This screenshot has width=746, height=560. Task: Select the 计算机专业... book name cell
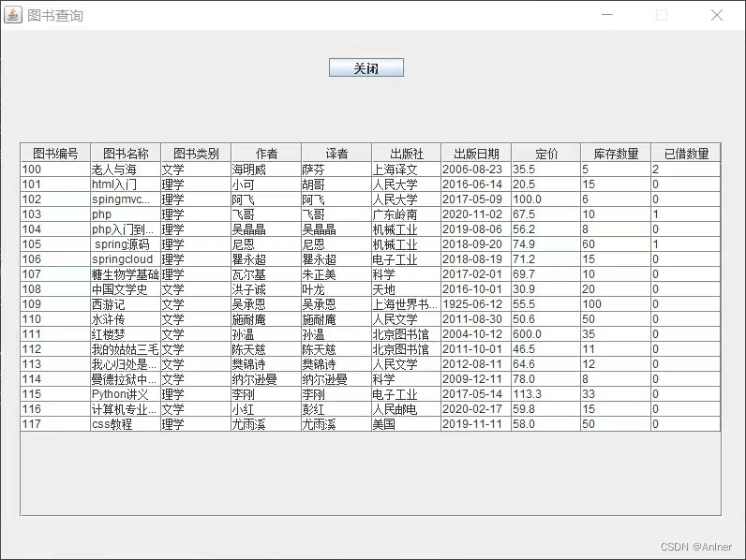[126, 409]
